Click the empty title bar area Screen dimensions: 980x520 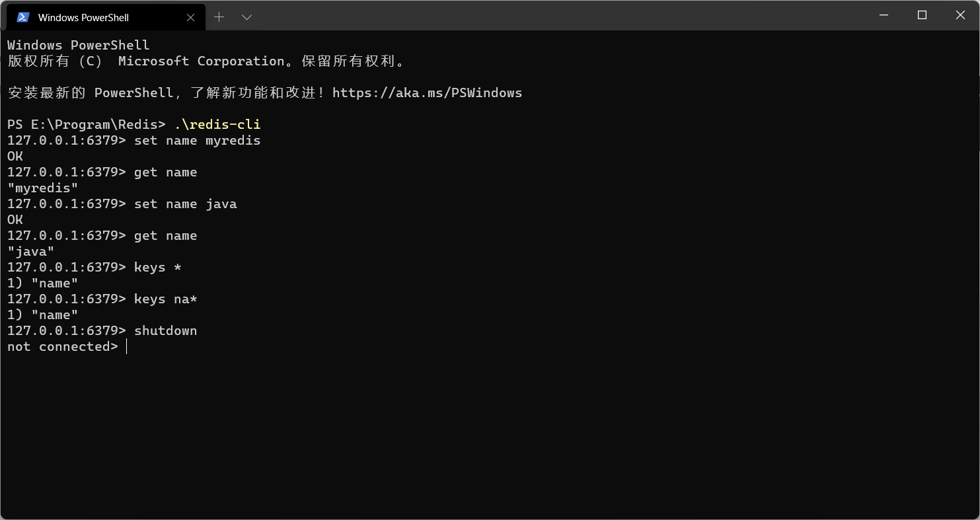[555, 15]
